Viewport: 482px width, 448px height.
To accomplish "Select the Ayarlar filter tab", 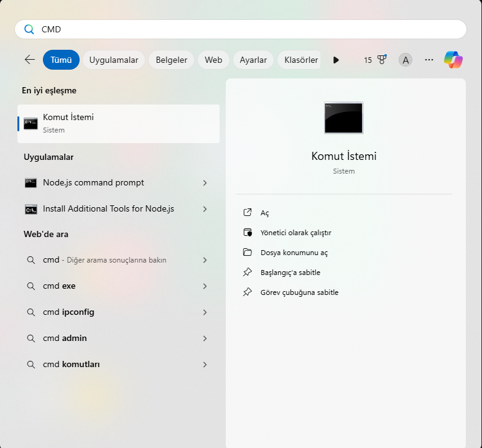I will tap(253, 60).
